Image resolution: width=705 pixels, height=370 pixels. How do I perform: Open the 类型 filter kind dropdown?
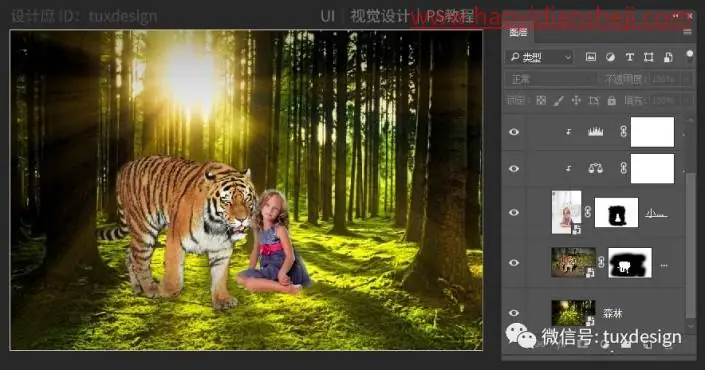coord(540,57)
